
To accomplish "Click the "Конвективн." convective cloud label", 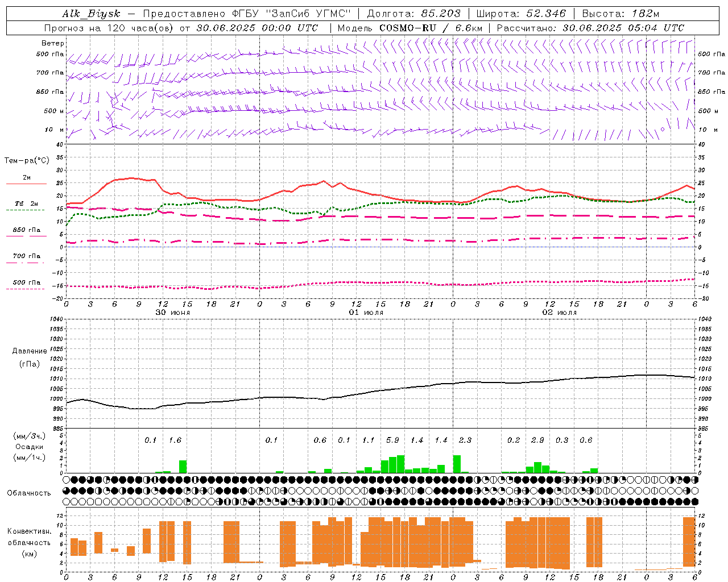I will pyautogui.click(x=29, y=531).
